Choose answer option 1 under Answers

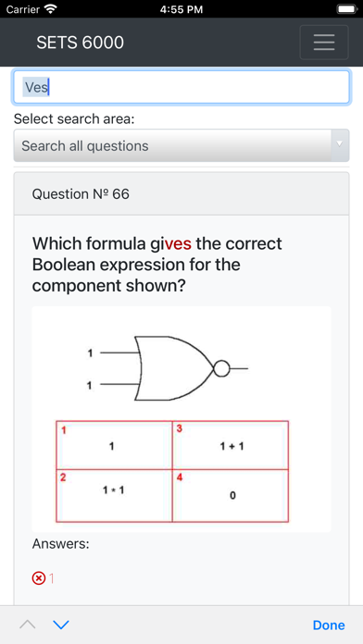point(52,578)
